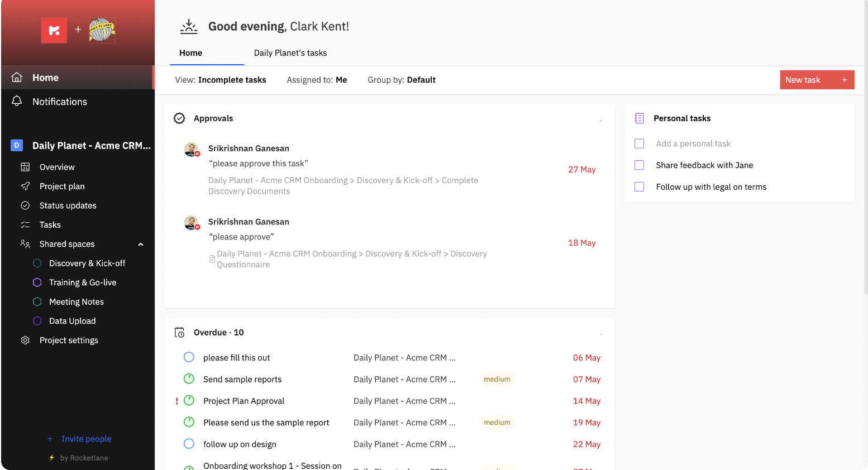Check off Follow up with legal on terms
This screenshot has height=470, width=868.
click(x=639, y=186)
